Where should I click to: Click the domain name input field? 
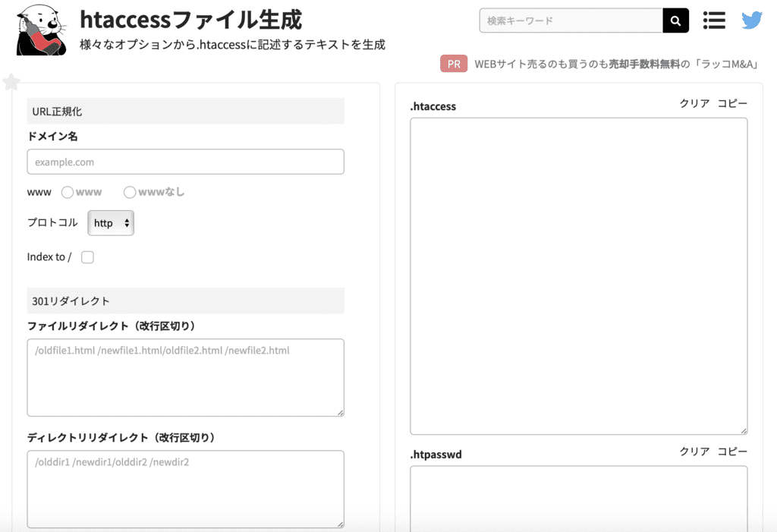point(185,162)
